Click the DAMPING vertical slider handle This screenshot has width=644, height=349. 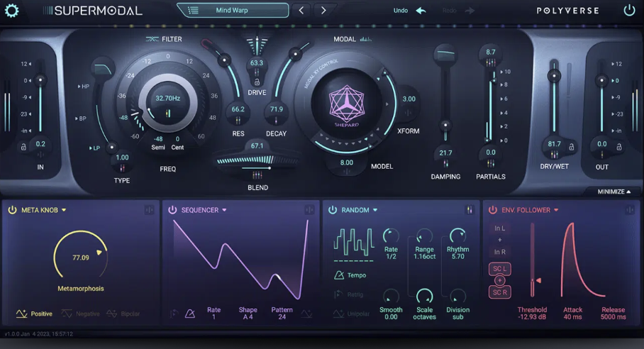(x=445, y=126)
